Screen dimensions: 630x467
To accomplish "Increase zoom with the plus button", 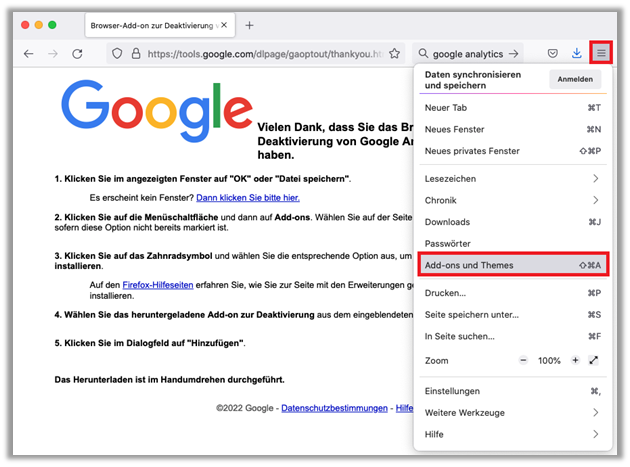I will tap(575, 360).
